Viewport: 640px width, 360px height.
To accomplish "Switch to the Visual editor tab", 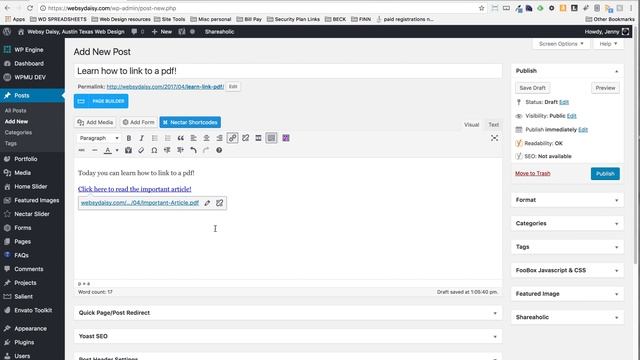I will pyautogui.click(x=471, y=124).
